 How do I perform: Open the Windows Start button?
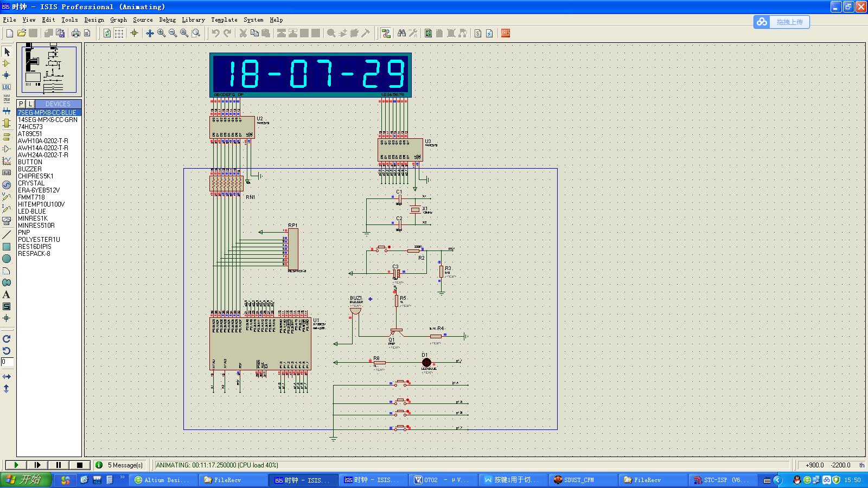(x=26, y=479)
